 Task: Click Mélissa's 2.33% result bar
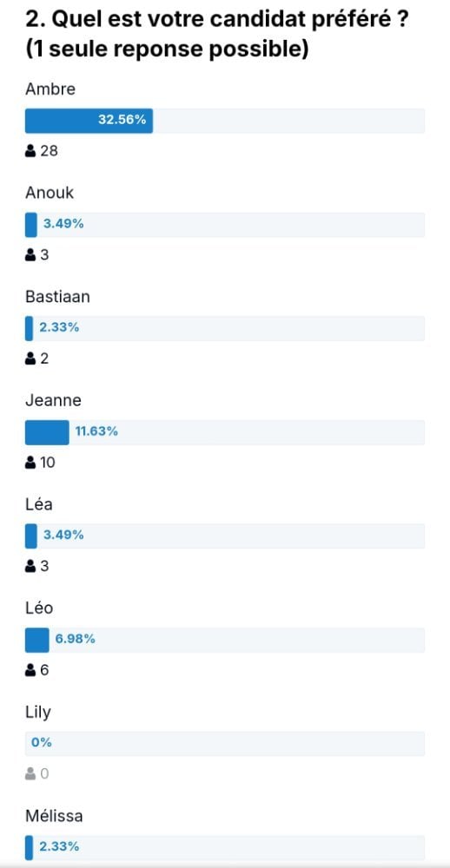(225, 847)
